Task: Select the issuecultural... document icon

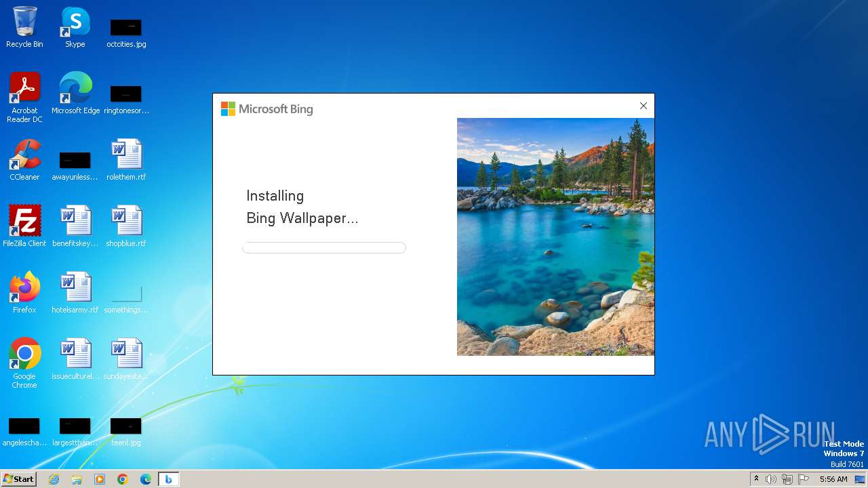Action: pyautogui.click(x=75, y=359)
